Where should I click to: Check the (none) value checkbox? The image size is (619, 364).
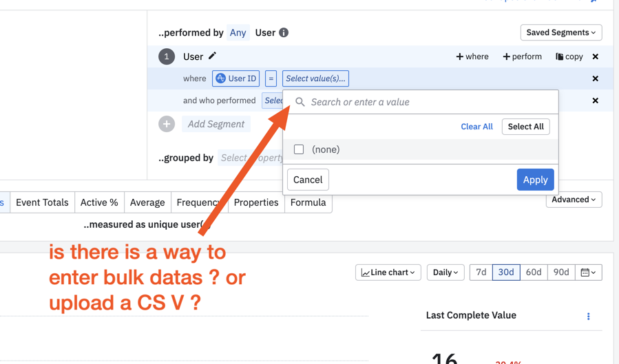tap(299, 149)
